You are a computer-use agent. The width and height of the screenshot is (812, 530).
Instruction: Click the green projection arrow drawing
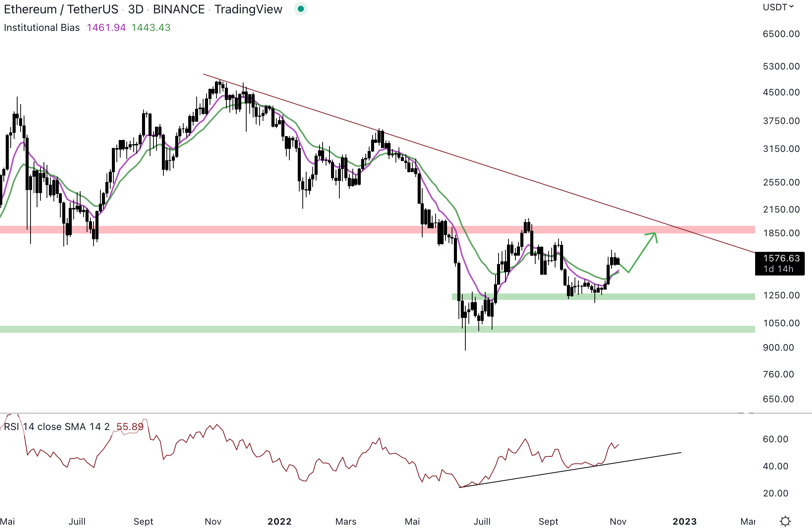click(641, 253)
